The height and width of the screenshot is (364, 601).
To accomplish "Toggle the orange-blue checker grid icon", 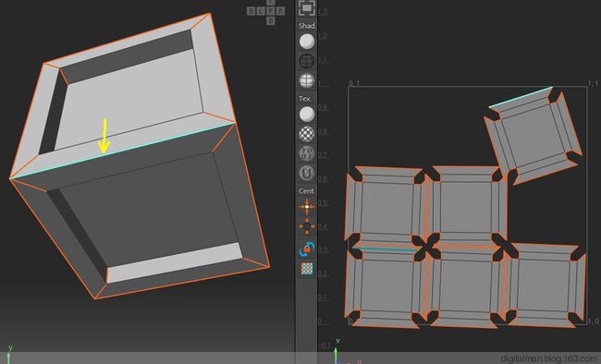I will tap(307, 269).
